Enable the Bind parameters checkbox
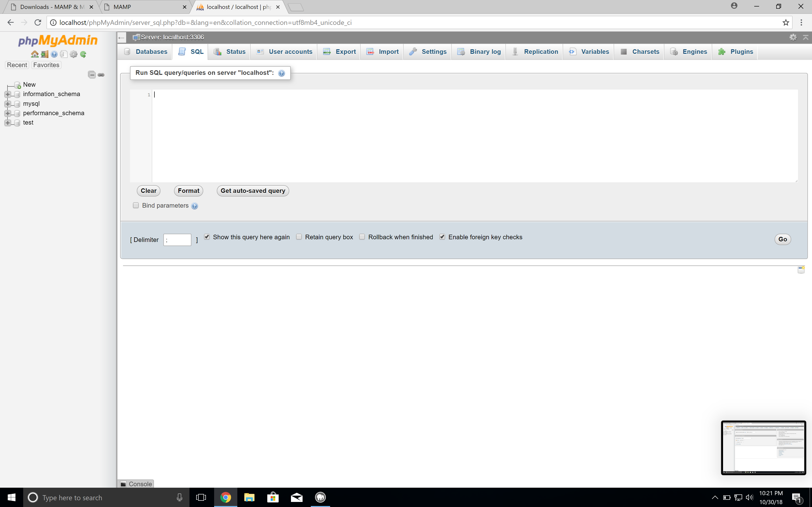The image size is (812, 507). 136,205
